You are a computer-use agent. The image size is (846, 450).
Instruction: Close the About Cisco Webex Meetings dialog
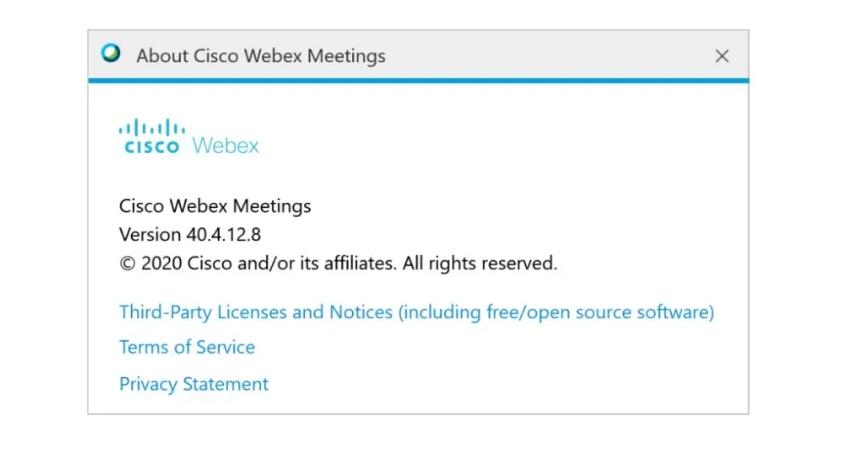(x=722, y=56)
